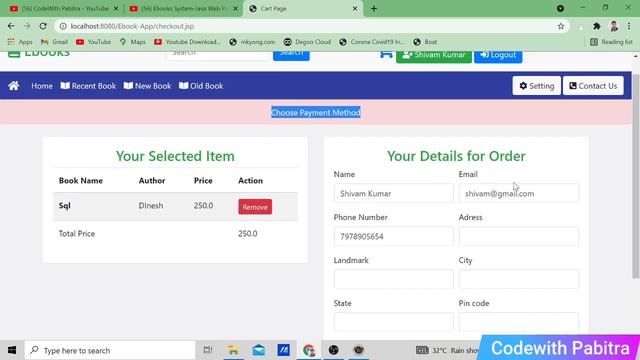Viewport: 640px width, 360px height.
Task: Click the Email input field
Action: 518,193
